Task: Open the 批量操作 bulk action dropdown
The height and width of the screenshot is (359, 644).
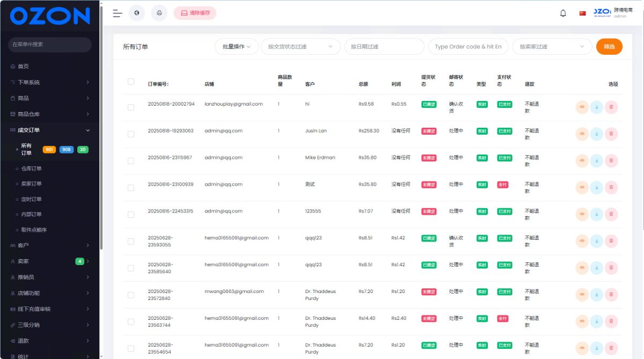Action: (x=237, y=47)
